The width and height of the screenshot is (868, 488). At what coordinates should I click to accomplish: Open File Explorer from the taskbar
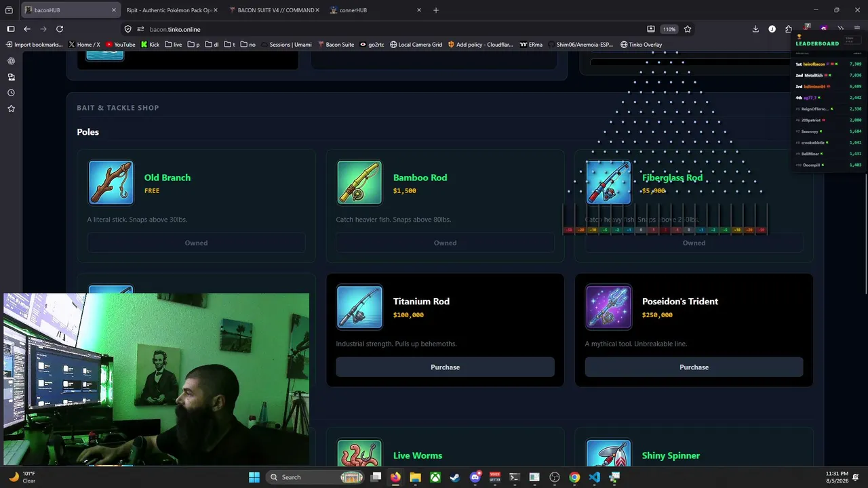tap(415, 477)
